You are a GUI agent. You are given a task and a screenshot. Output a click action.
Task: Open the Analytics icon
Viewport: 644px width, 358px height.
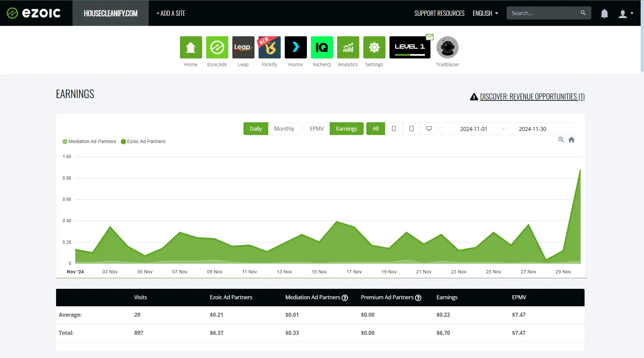[348, 47]
